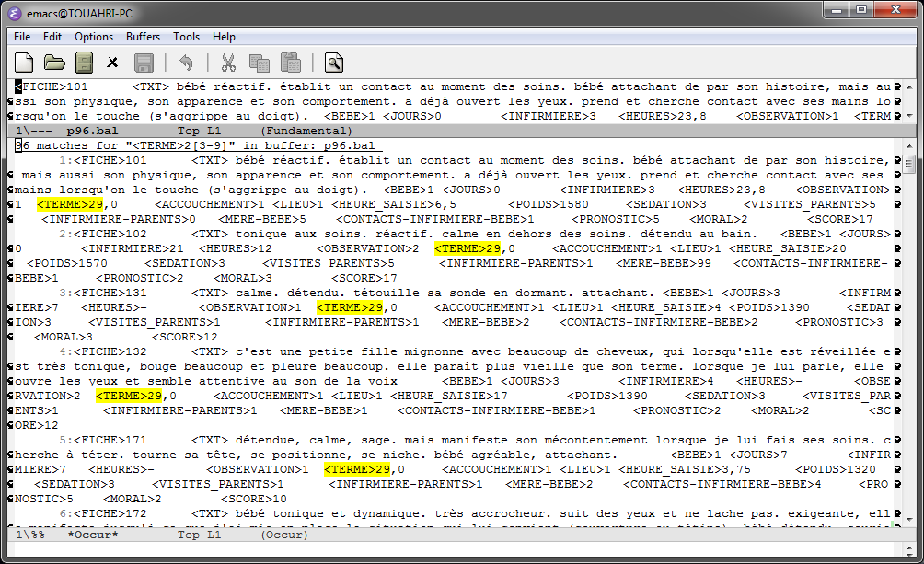Open the Options menu
924x564 pixels.
94,37
